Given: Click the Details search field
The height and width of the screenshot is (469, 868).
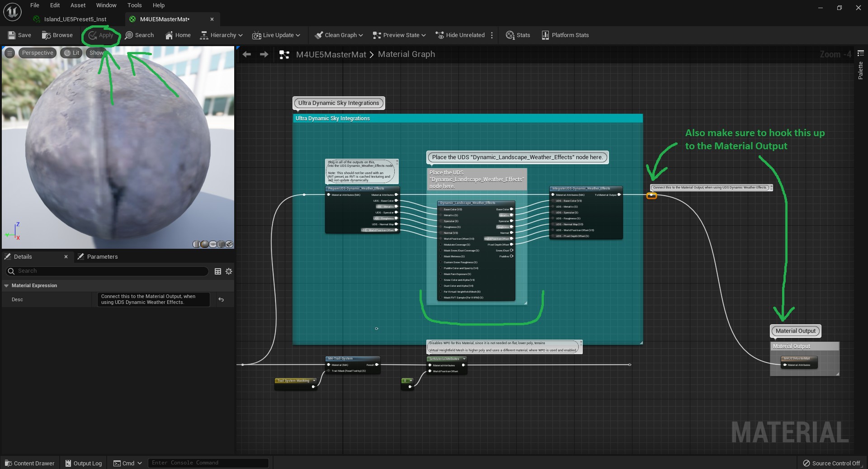Looking at the screenshot, I should coord(107,271).
